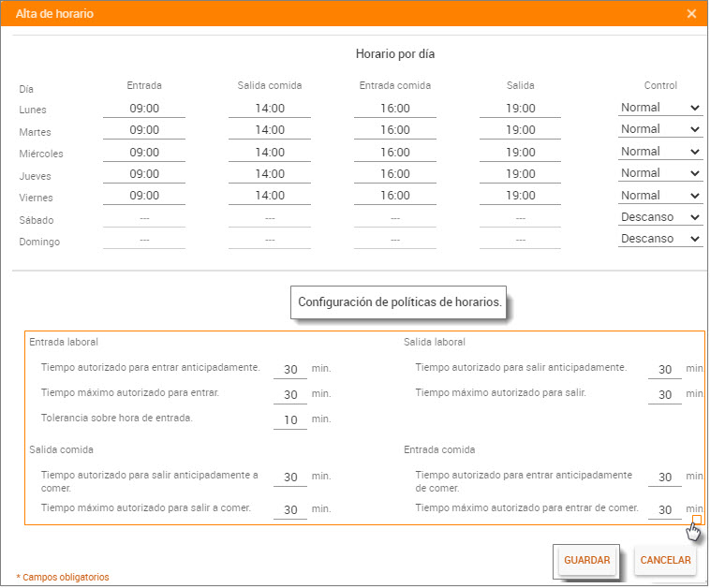Click the Sábado Entrada empty field
Image resolution: width=710 pixels, height=588 pixels.
click(x=144, y=218)
